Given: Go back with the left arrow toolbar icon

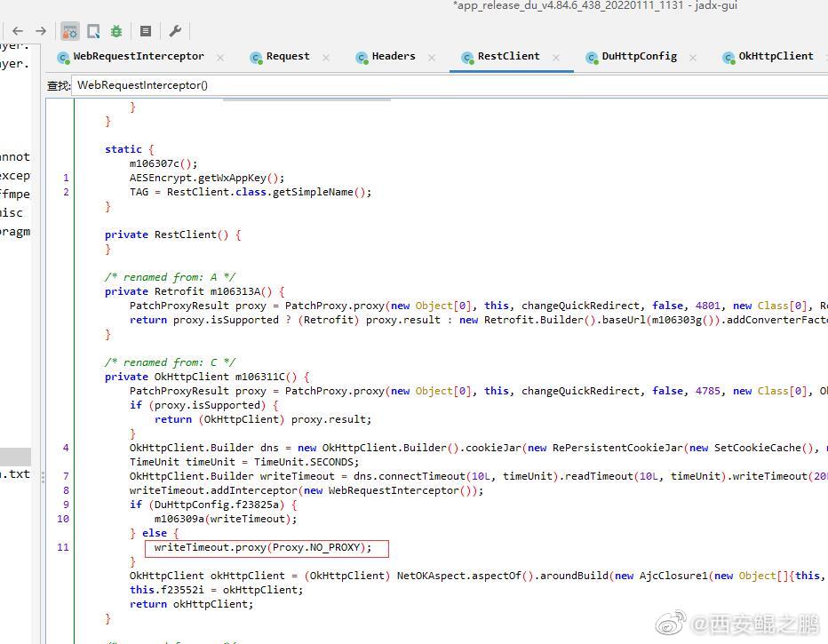Looking at the screenshot, I should pos(18,31).
